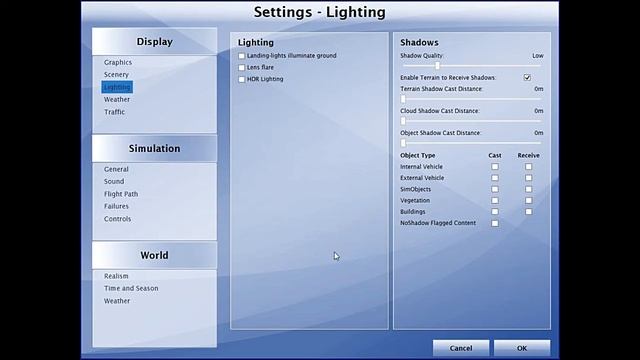Viewport: 640px width, 360px height.
Task: Click the 'Object Type' column header
Action: pyautogui.click(x=418, y=156)
